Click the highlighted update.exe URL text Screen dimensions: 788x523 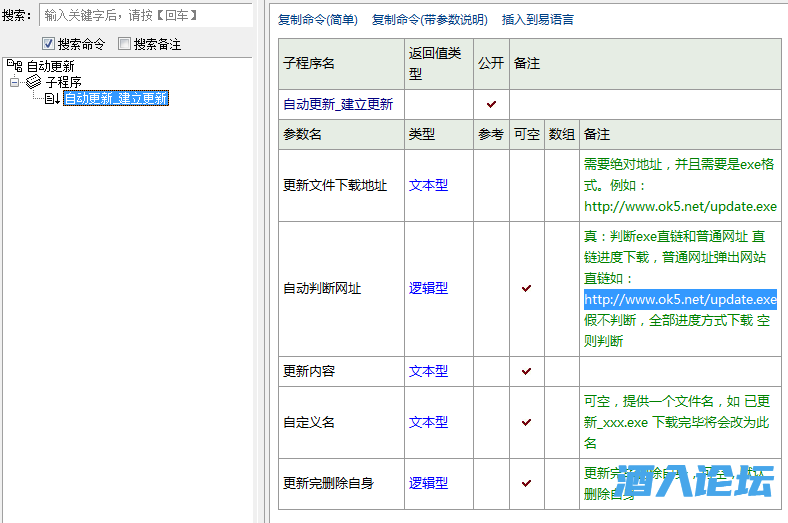click(x=680, y=299)
